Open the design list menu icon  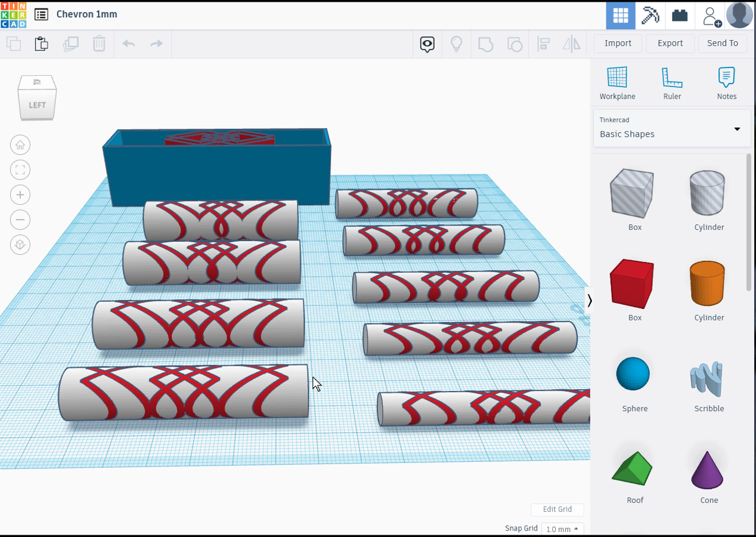[41, 14]
